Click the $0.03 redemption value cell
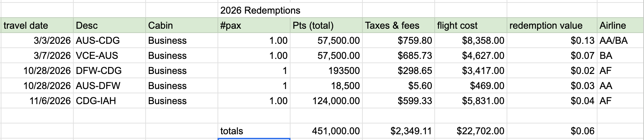Viewport: 644px width, 140px height. pyautogui.click(x=552, y=86)
